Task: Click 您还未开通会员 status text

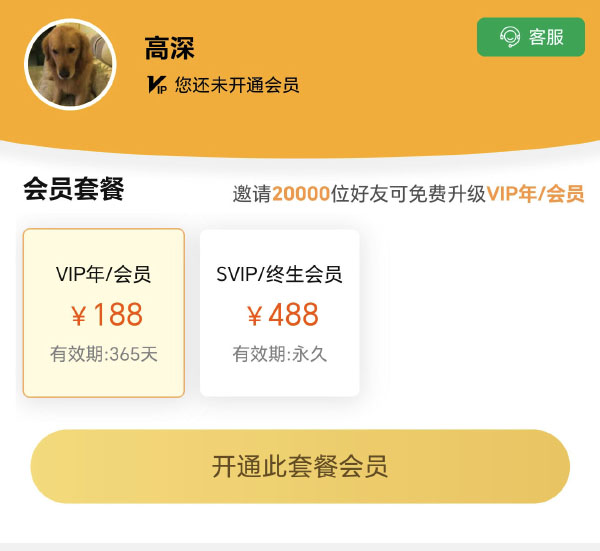Action: [x=237, y=85]
